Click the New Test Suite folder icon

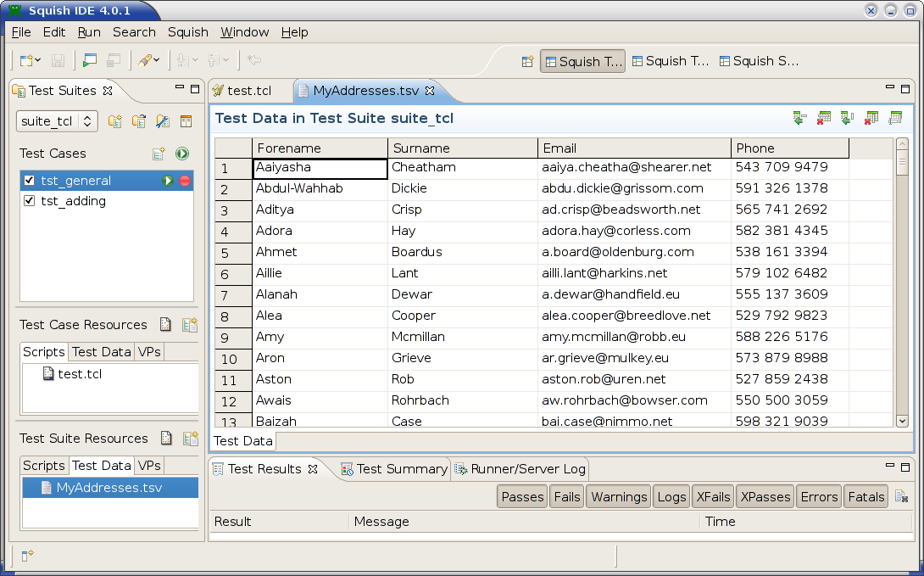coord(115,121)
